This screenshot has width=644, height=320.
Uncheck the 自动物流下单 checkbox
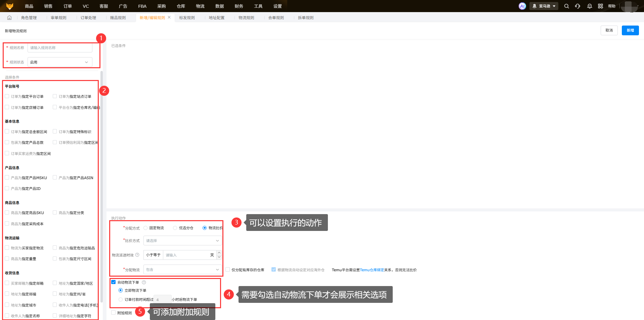click(114, 282)
